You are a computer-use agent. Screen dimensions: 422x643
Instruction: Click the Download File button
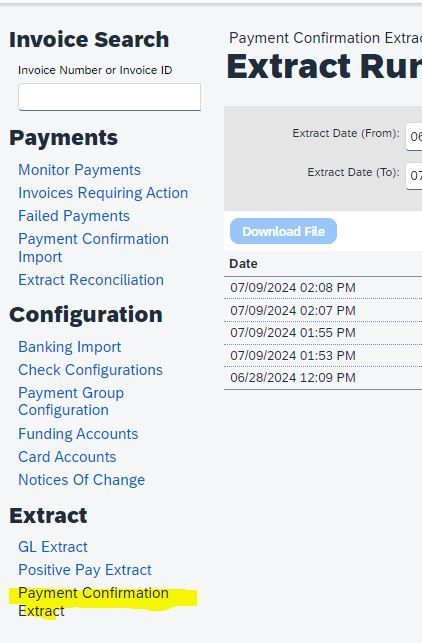(283, 231)
